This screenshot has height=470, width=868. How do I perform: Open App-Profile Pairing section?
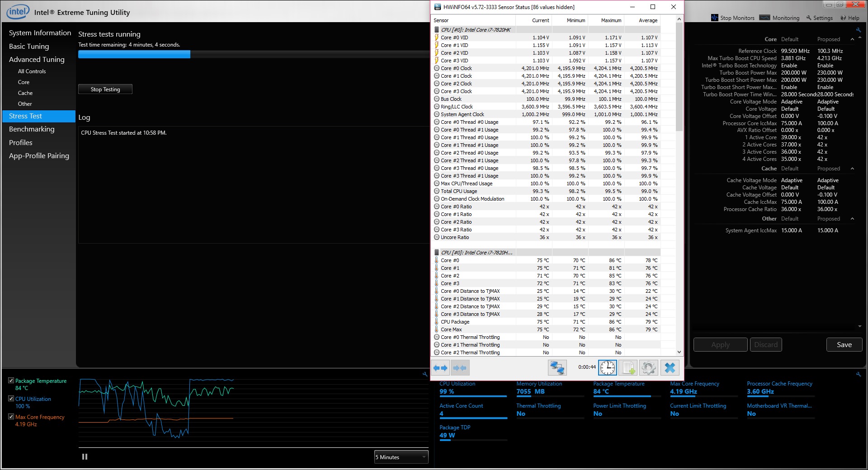(39, 156)
